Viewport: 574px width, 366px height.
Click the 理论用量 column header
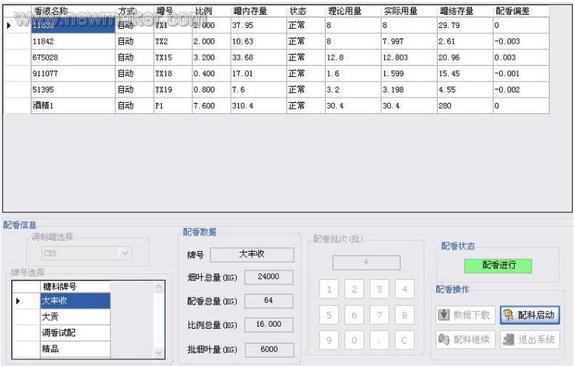tap(353, 11)
